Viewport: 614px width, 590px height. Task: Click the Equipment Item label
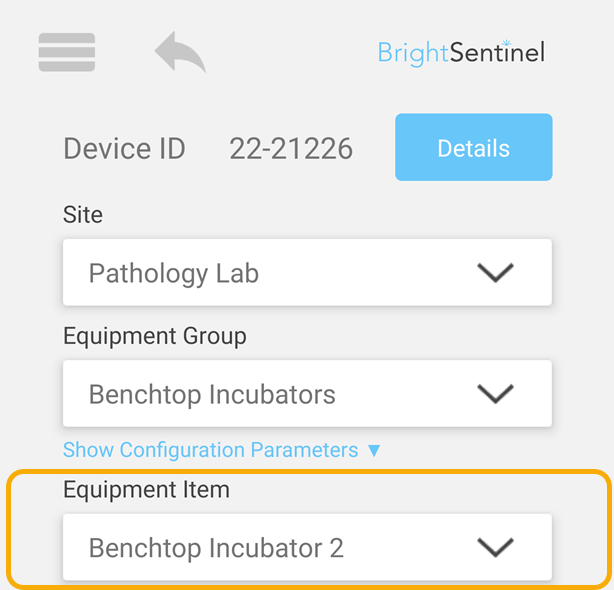146,490
